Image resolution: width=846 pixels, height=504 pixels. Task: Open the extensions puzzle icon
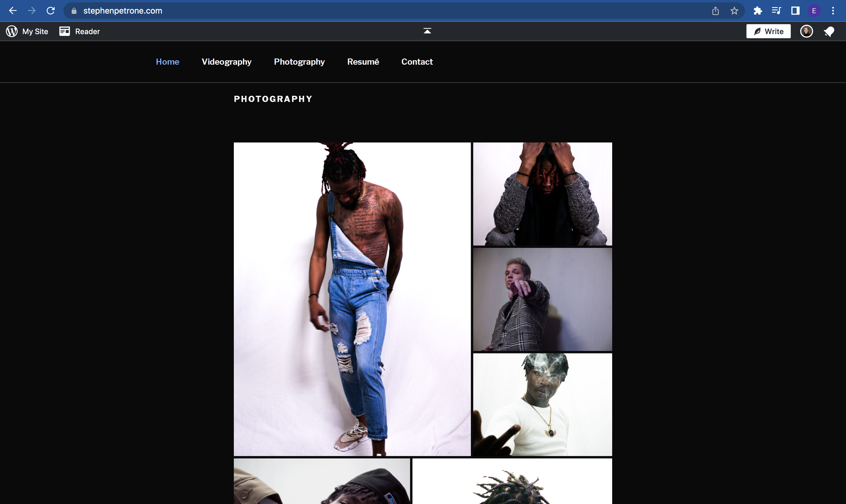(758, 11)
